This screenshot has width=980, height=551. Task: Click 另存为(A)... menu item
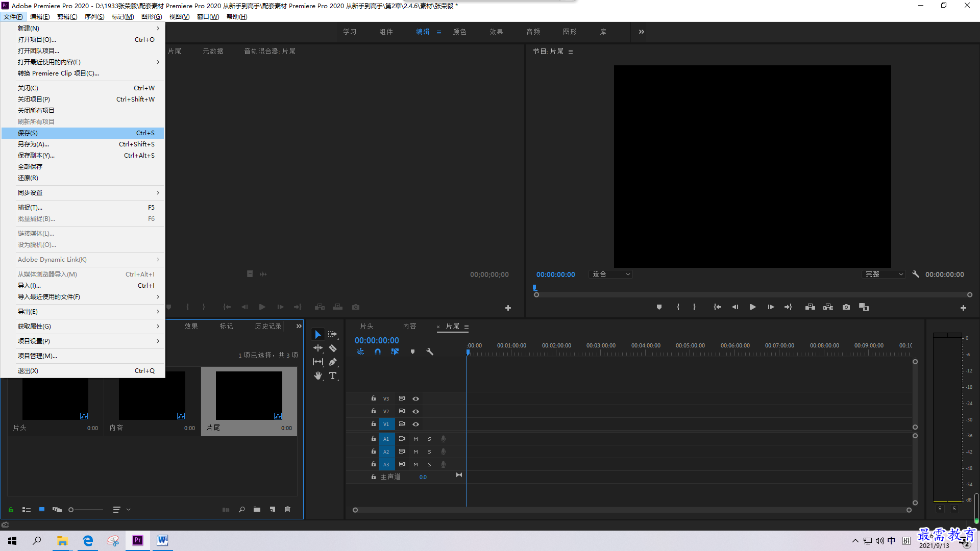[x=83, y=144]
